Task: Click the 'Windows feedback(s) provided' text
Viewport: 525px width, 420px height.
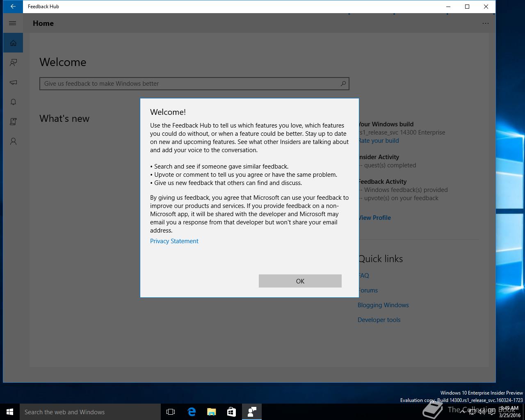Action: tap(406, 190)
